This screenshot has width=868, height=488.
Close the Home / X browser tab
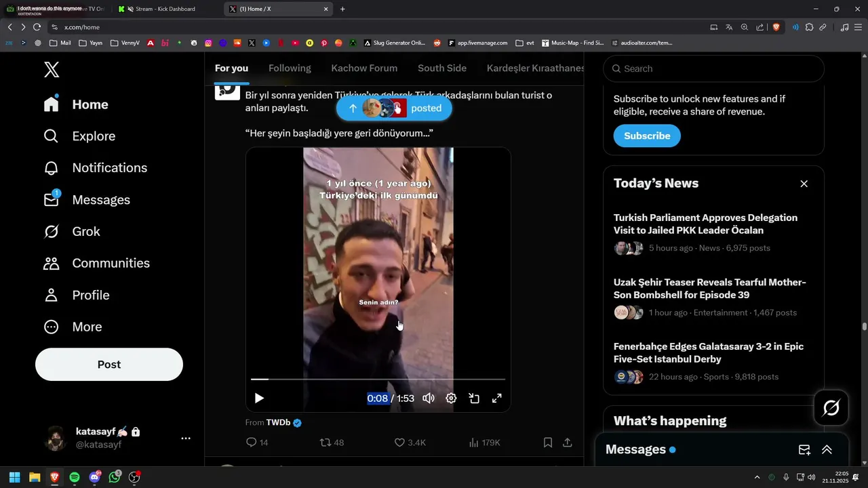click(326, 9)
